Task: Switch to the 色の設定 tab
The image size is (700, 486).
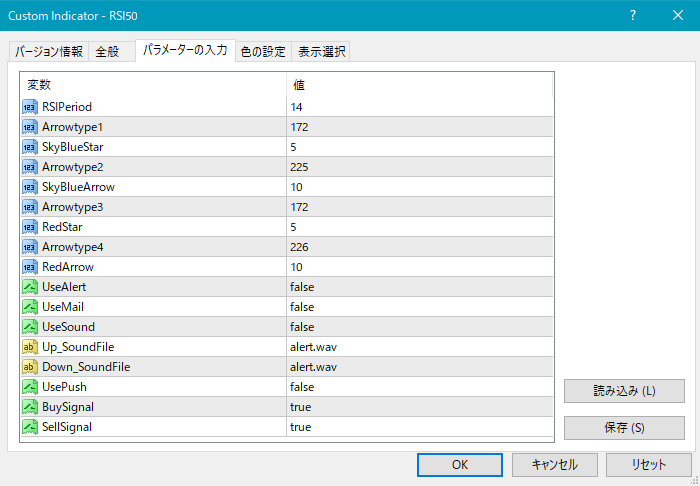Action: (263, 52)
